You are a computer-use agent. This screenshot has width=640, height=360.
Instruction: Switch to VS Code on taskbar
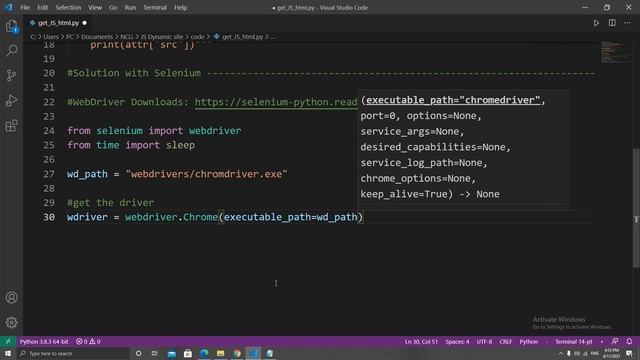(253, 353)
